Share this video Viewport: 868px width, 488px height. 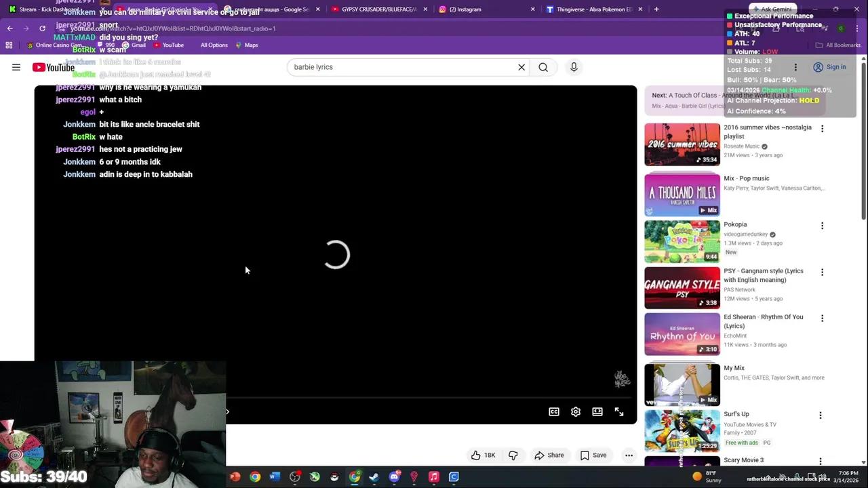[549, 455]
